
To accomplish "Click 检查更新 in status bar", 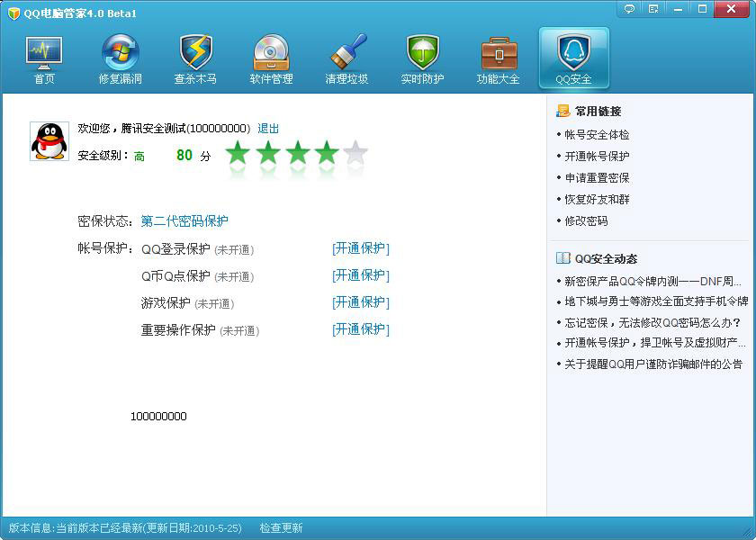I will 281,528.
